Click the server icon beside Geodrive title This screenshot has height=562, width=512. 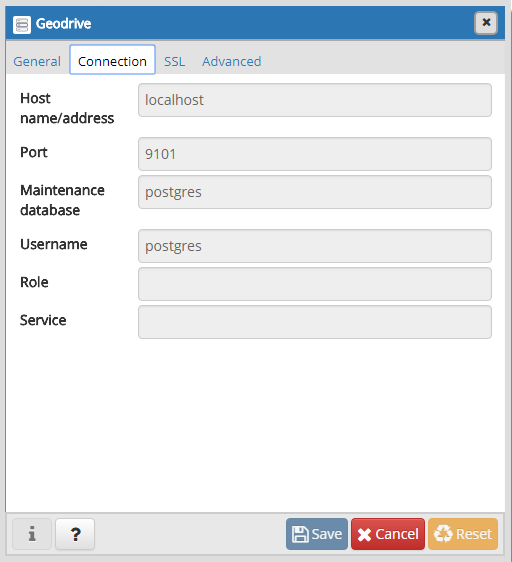pos(22,25)
